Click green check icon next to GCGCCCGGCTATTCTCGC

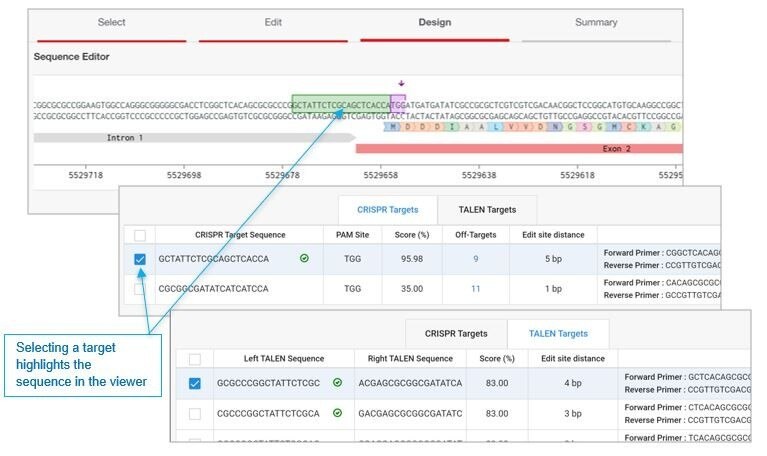pyautogui.click(x=338, y=383)
